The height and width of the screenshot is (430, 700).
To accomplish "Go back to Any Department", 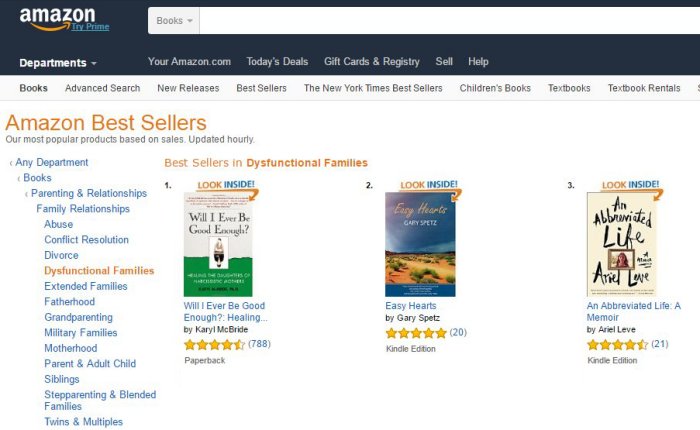I will click(x=51, y=162).
